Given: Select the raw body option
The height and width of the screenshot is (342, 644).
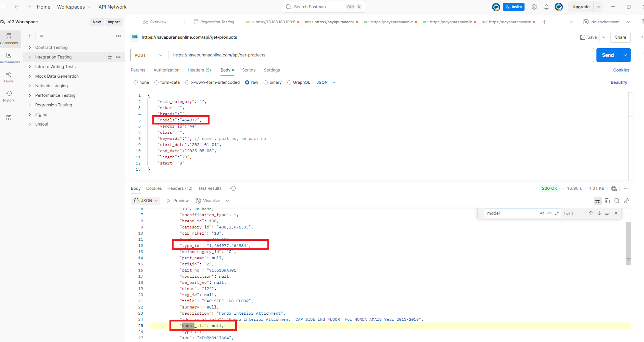Looking at the screenshot, I should (x=247, y=82).
